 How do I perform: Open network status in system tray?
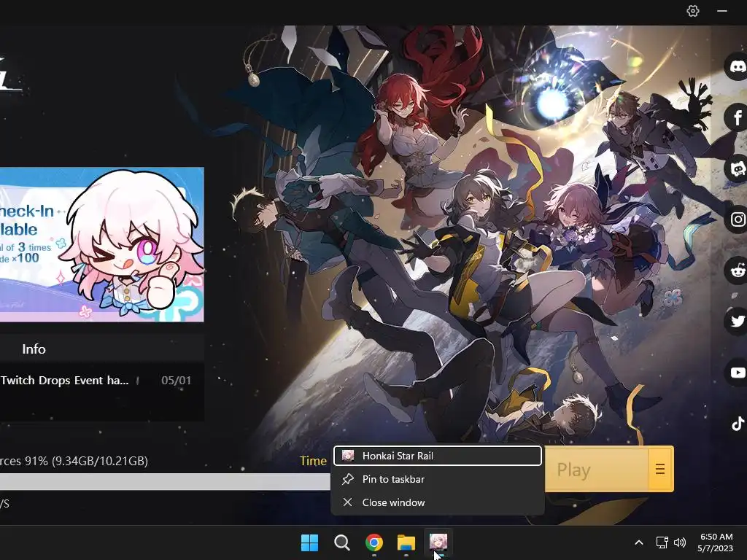pyautogui.click(x=662, y=542)
